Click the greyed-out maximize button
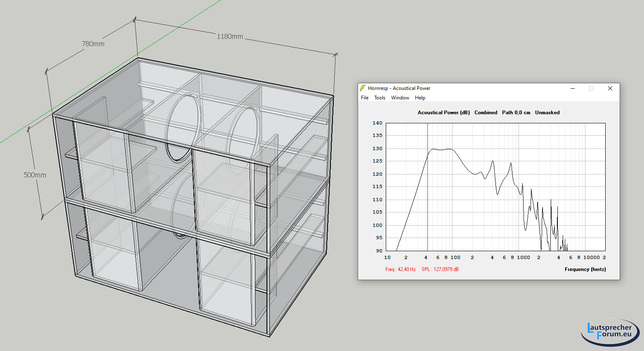 tap(591, 88)
